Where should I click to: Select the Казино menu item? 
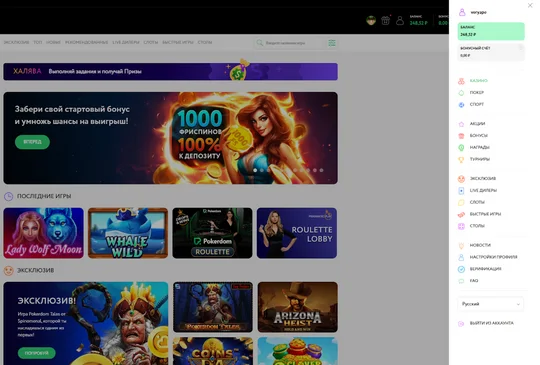pyautogui.click(x=478, y=81)
